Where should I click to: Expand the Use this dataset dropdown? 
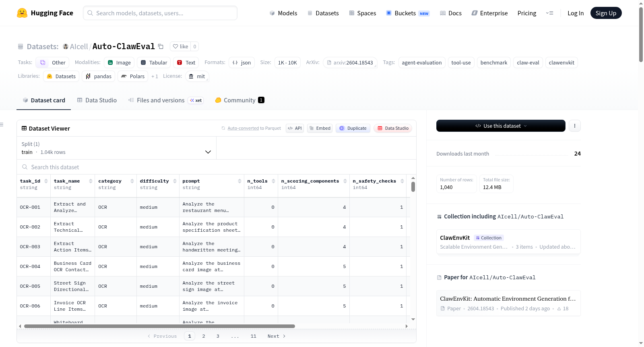(501, 126)
